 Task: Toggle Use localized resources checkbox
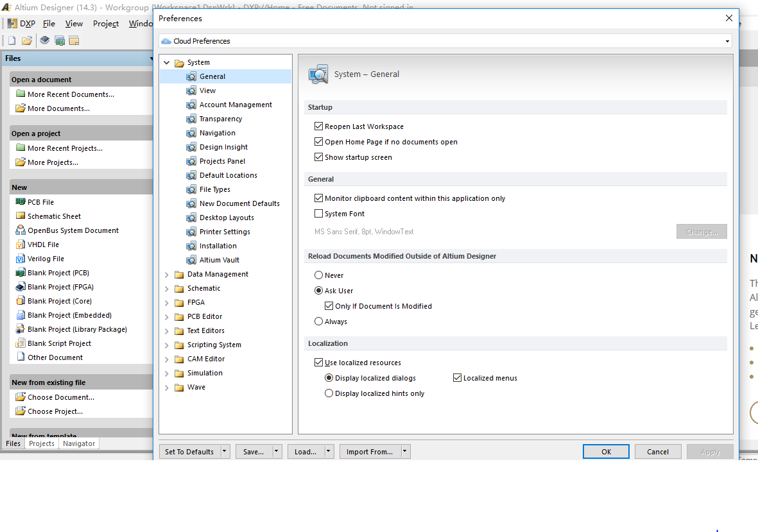click(318, 363)
